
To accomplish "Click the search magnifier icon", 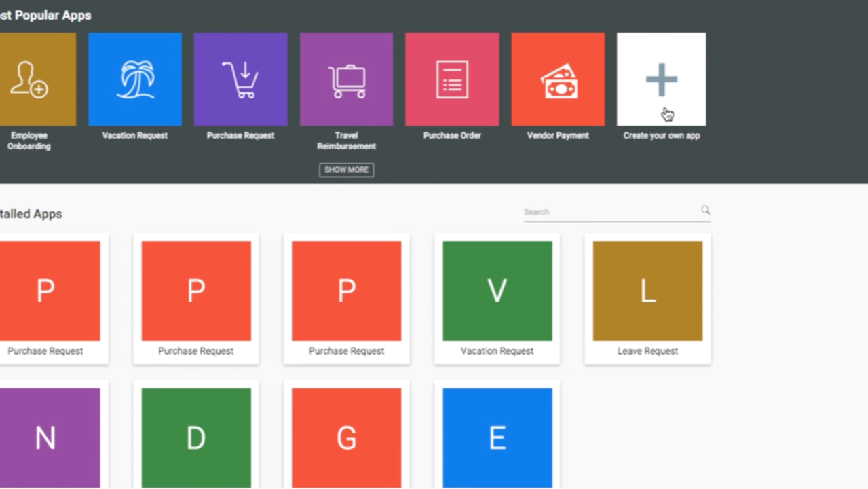I will tap(705, 211).
